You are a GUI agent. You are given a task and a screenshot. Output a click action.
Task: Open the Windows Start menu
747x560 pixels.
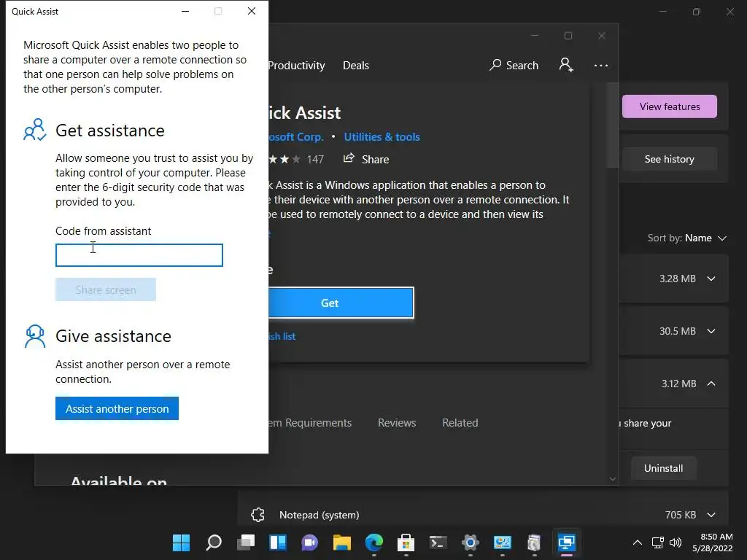(181, 542)
